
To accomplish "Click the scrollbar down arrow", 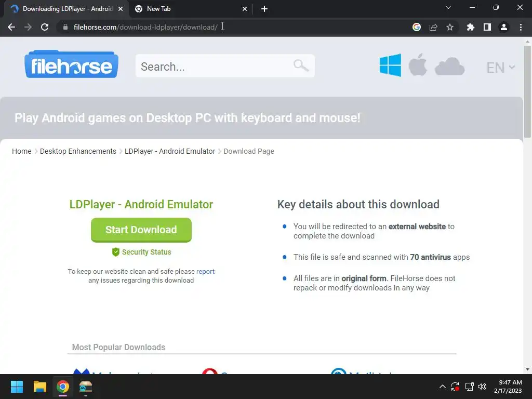I will (527, 369).
